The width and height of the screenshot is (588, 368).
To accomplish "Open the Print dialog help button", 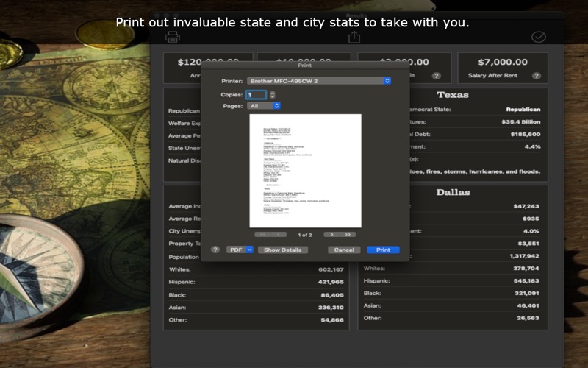I will [215, 250].
